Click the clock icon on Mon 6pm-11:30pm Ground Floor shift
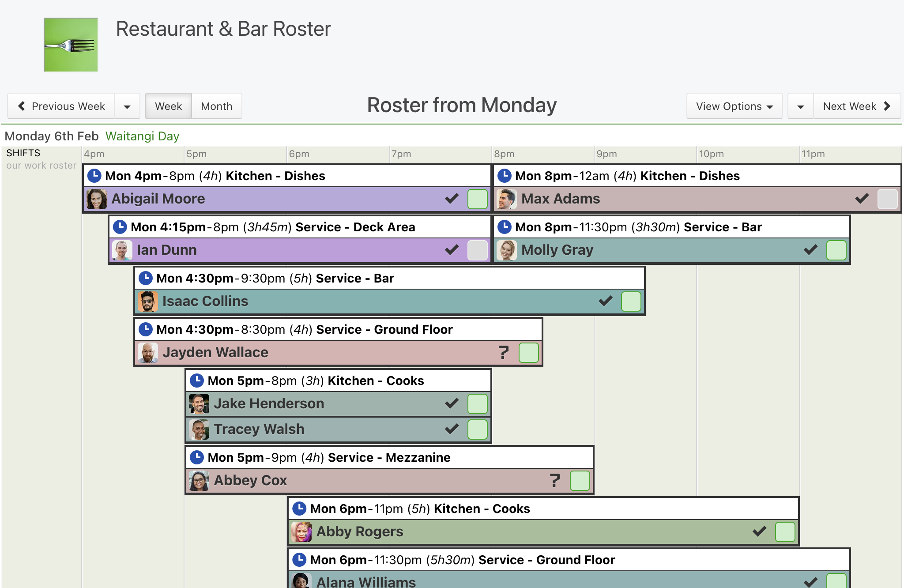The width and height of the screenshot is (904, 588). pyautogui.click(x=299, y=560)
